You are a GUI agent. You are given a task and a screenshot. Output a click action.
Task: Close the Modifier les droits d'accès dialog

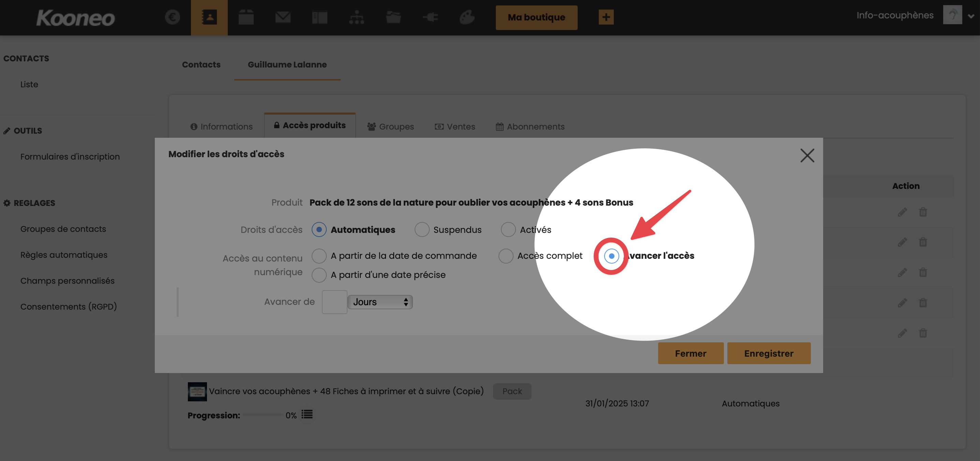(807, 155)
